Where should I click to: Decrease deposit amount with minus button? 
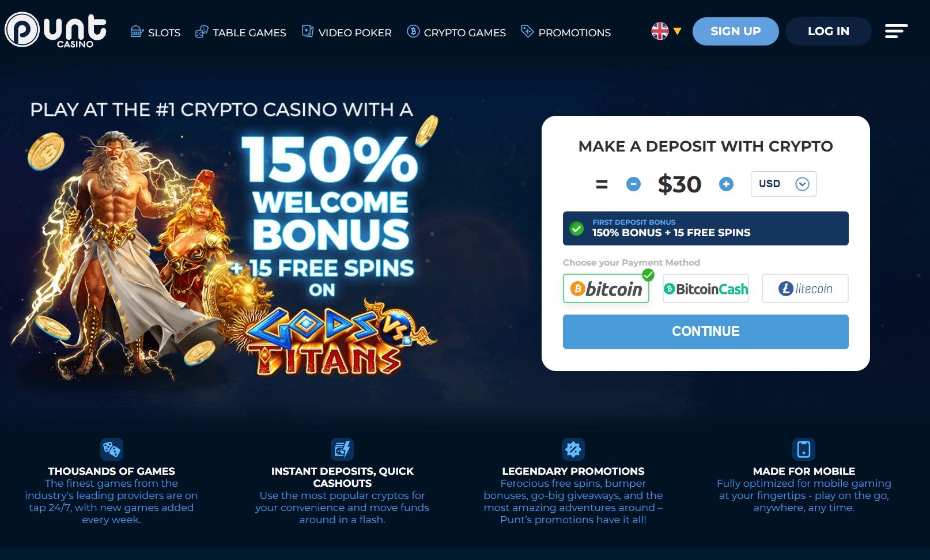coord(633,184)
